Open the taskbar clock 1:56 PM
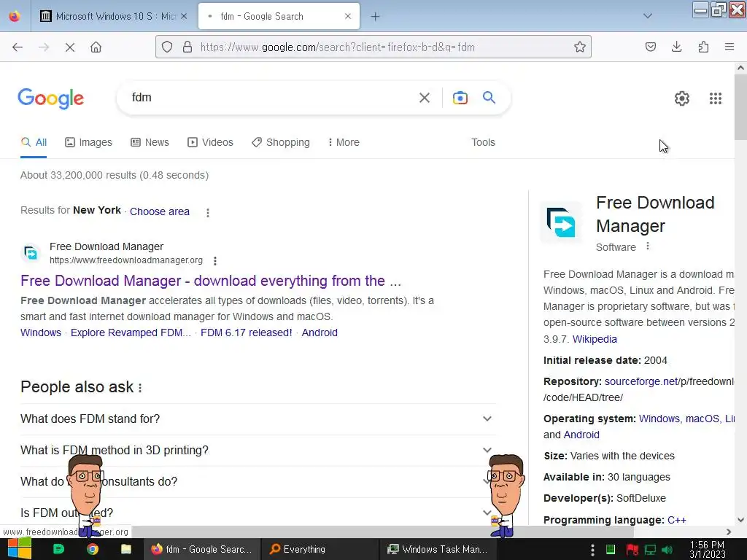The height and width of the screenshot is (560, 747). pyautogui.click(x=708, y=549)
